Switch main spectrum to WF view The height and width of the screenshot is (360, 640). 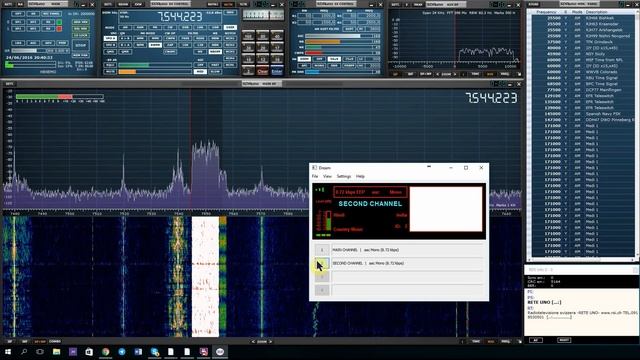click(24, 342)
